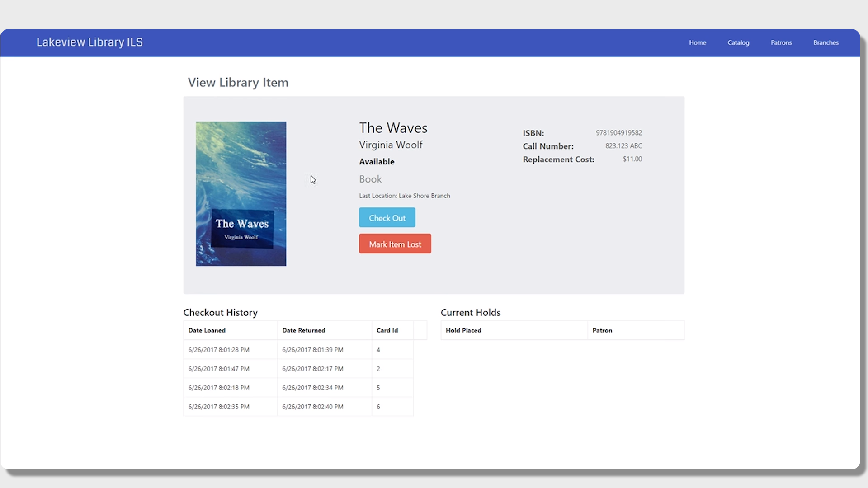Select loan date 6/26/2017 8:02:18 PM
The image size is (868, 488).
[x=219, y=388]
